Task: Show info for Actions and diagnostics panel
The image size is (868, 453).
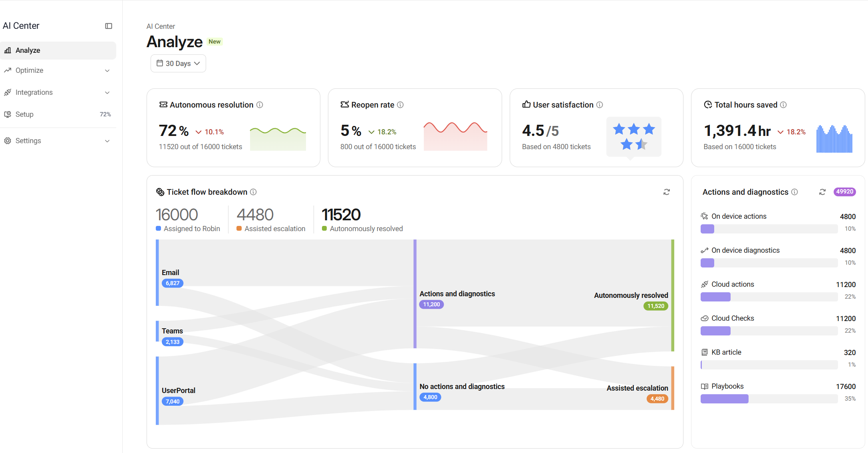Action: (x=795, y=192)
